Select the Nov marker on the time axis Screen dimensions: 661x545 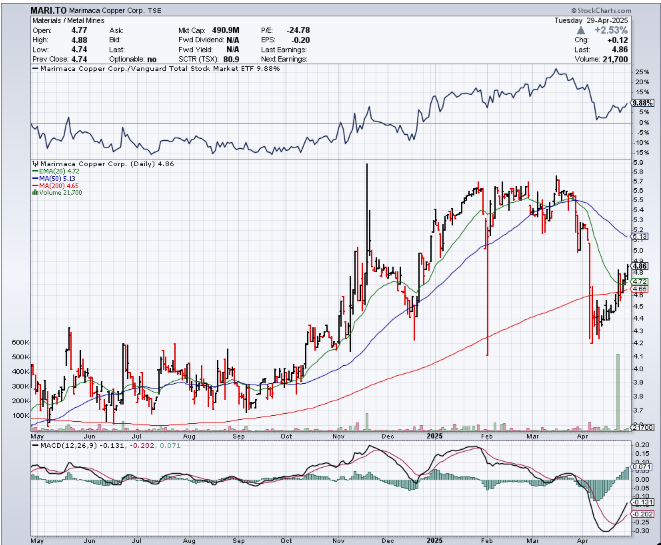click(x=337, y=436)
